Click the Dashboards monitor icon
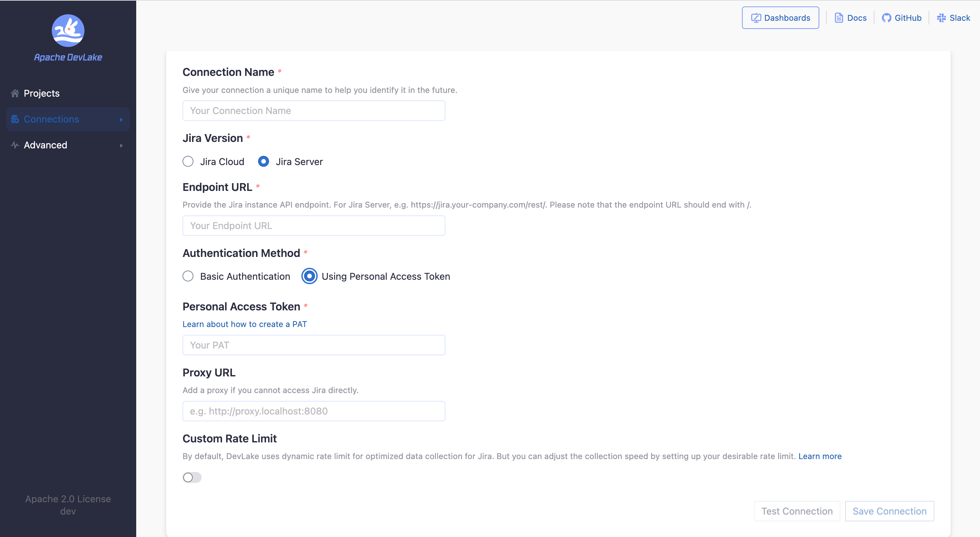Viewport: 980px width, 537px height. tap(756, 18)
